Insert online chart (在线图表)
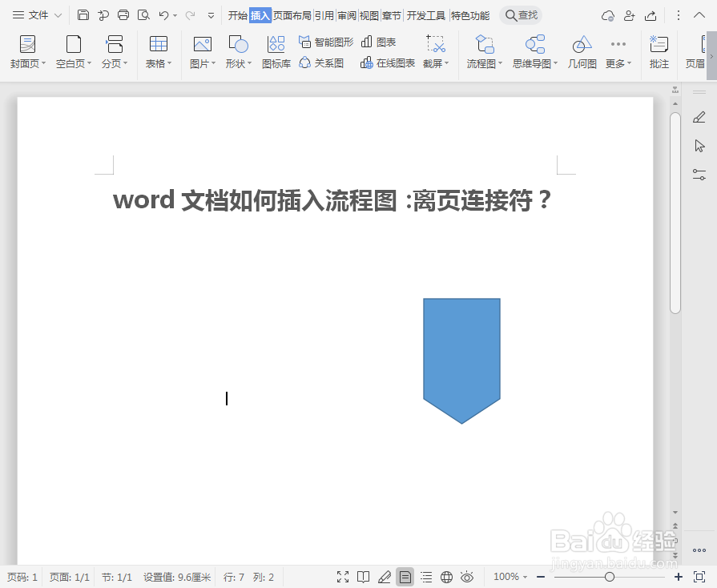Image resolution: width=717 pixels, height=588 pixels. [x=387, y=63]
